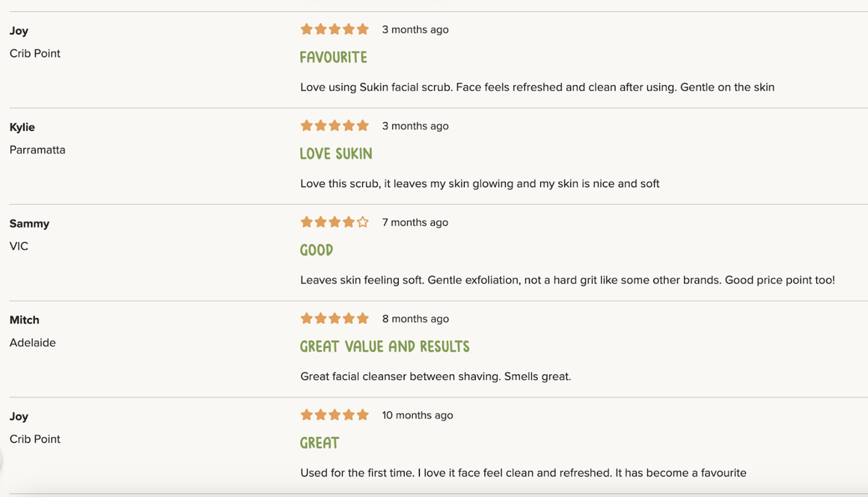
Task: Click the review text about shaving cleanser
Action: [x=436, y=376]
